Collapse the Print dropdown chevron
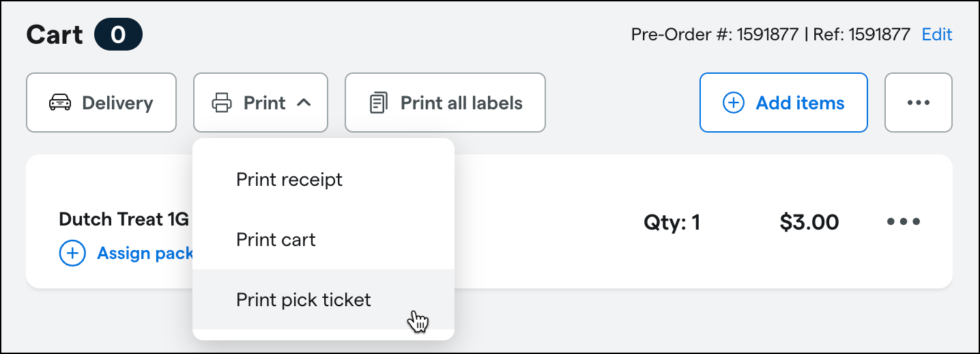The width and height of the screenshot is (980, 354). (x=304, y=103)
